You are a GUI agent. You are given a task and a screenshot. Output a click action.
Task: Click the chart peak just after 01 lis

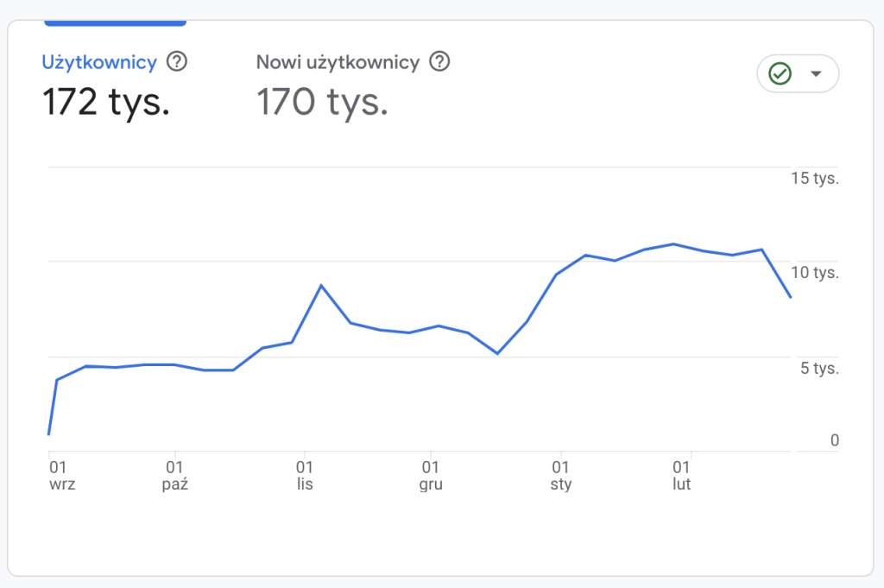(x=321, y=285)
